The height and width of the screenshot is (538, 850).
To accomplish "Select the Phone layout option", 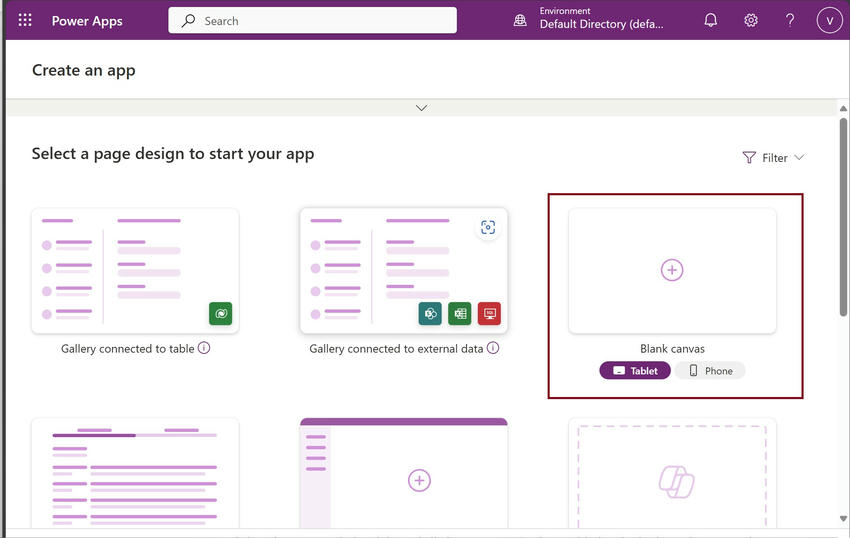I will pos(710,370).
